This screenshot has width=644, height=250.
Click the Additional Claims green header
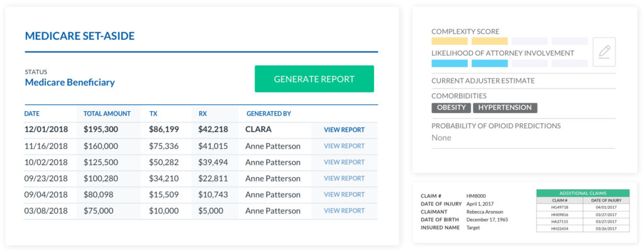coord(583,193)
